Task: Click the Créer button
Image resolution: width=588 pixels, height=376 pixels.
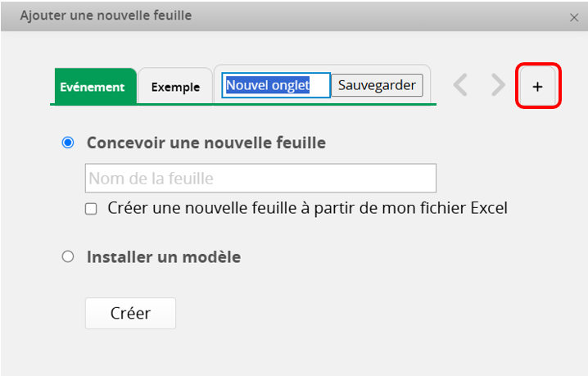Action: pyautogui.click(x=130, y=313)
